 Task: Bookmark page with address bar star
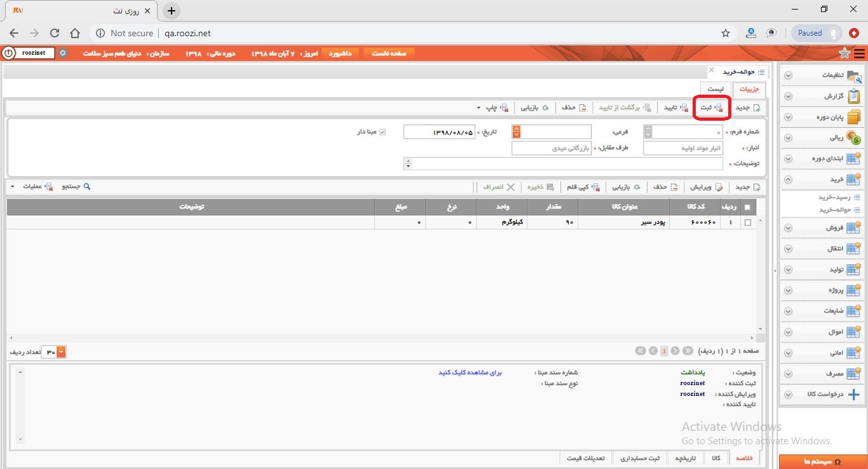point(726,33)
